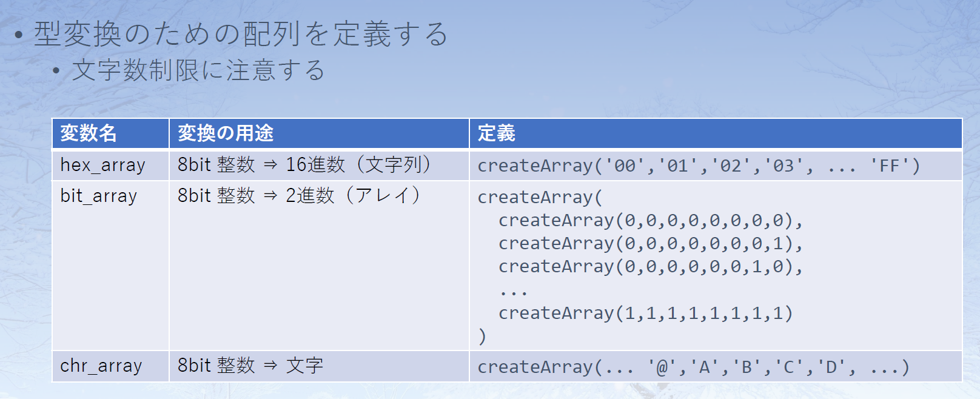Click the cell 8bit 整数 ⇒ 2進数（アレイ）

point(319,266)
